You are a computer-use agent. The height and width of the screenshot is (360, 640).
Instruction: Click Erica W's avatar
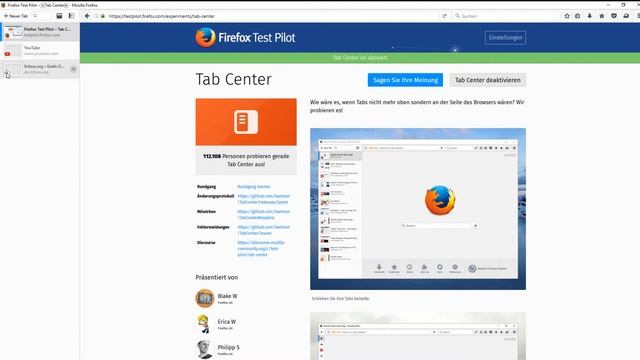(205, 324)
